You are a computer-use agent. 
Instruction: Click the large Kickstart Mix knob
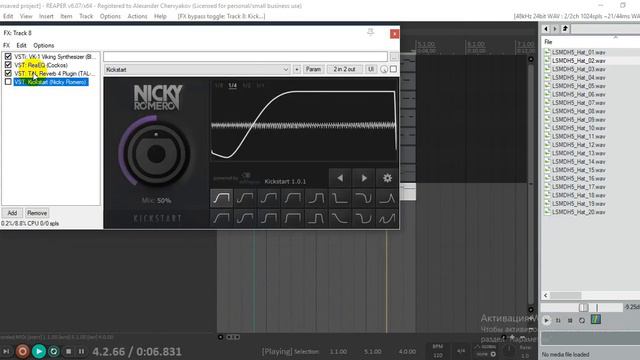click(156, 153)
